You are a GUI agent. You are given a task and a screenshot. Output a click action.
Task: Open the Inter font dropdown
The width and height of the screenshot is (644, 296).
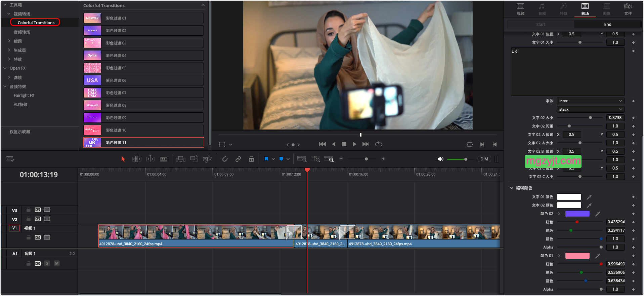click(x=591, y=101)
